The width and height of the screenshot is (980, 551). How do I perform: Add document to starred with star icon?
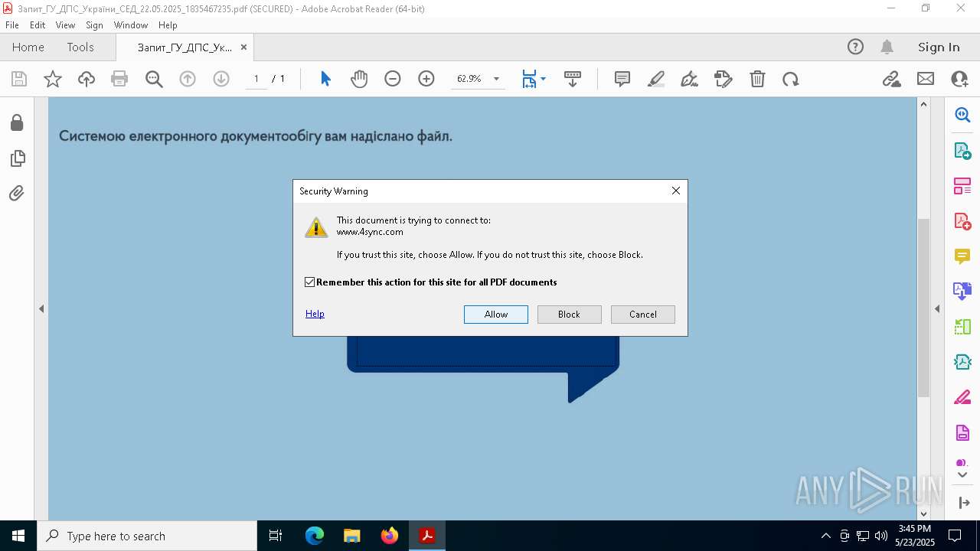(x=53, y=79)
